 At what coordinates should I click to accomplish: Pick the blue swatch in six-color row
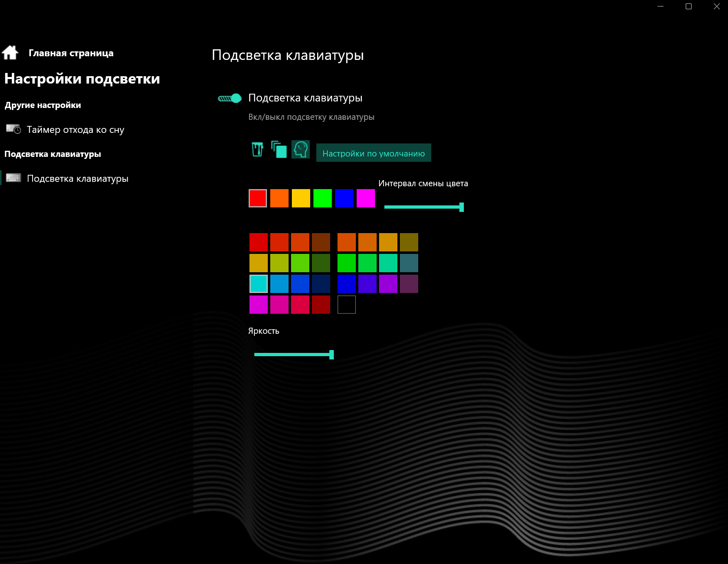(x=344, y=198)
